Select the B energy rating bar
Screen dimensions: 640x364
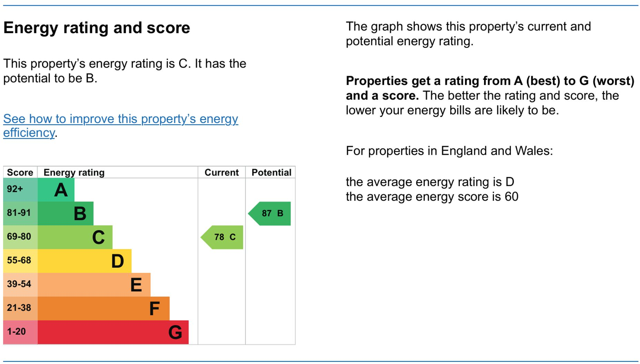[65, 214]
